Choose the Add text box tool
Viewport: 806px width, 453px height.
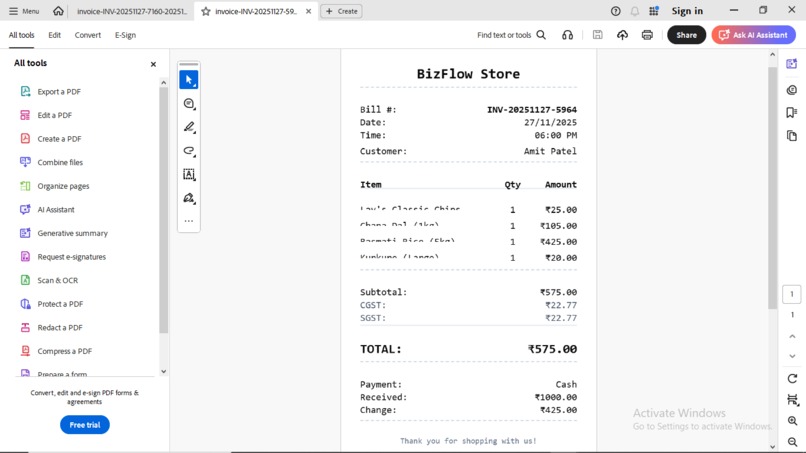click(x=189, y=174)
